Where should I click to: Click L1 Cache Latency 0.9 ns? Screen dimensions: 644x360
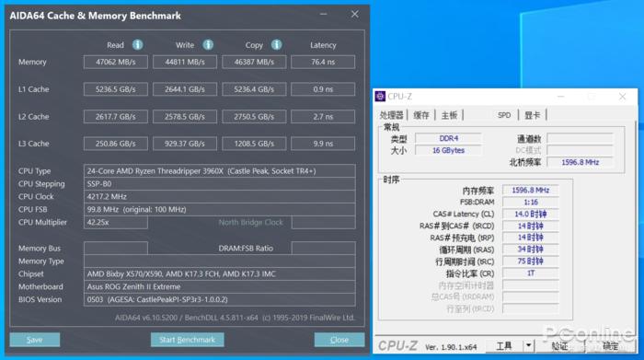pyautogui.click(x=323, y=89)
